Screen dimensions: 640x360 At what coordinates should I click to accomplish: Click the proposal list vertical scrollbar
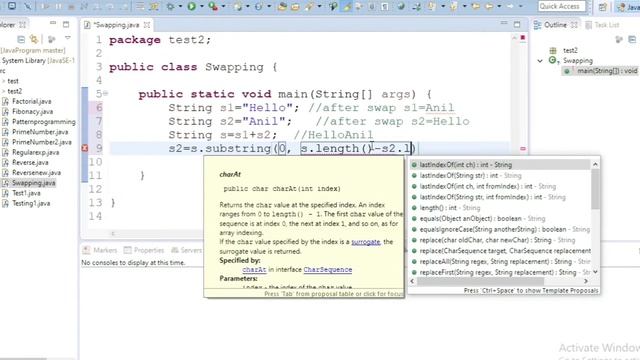point(595,188)
